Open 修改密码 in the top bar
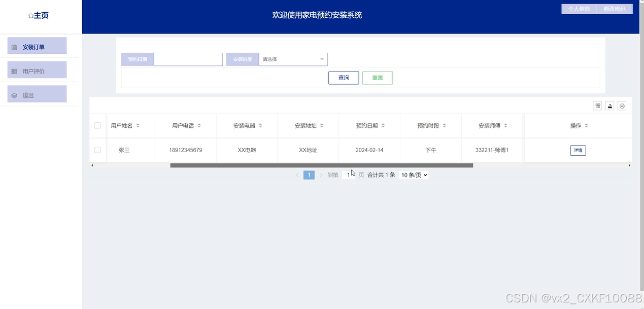Screen dimensions: 644x309 point(615,9)
